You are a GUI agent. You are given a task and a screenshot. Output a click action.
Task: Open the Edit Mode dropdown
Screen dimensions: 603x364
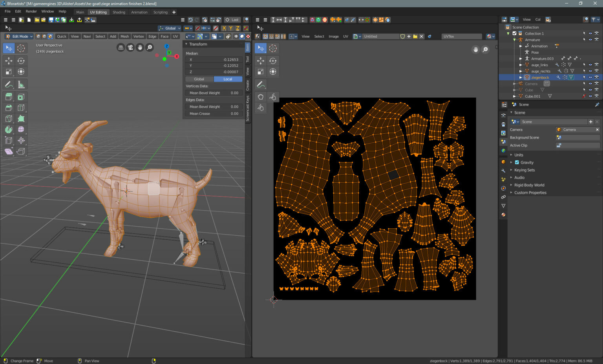click(19, 36)
